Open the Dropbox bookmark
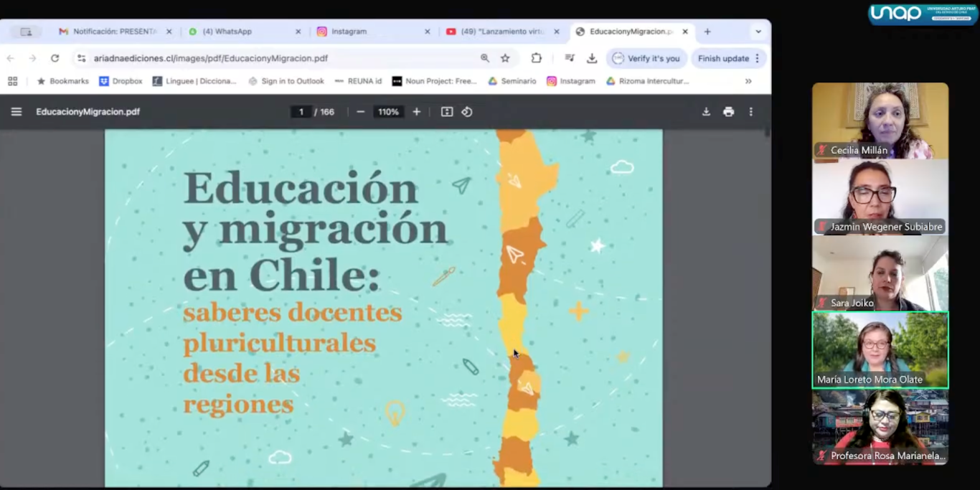Screen dimensions: 980x490 coord(121,81)
